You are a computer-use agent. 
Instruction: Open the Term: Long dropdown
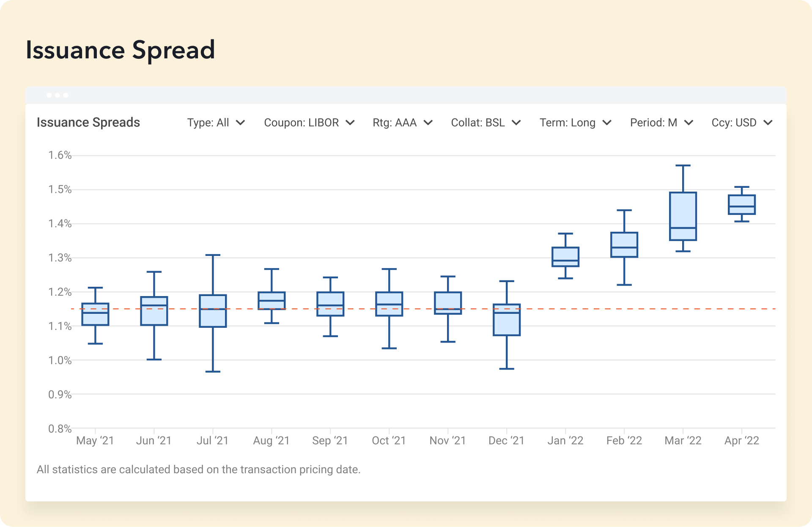click(575, 123)
